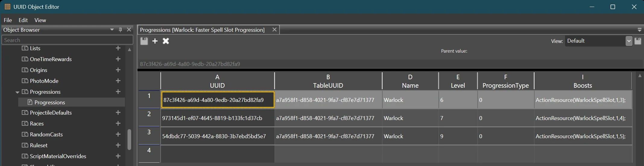644x166 pixels.
Task: Save the current view layout icon
Action: tap(638, 41)
